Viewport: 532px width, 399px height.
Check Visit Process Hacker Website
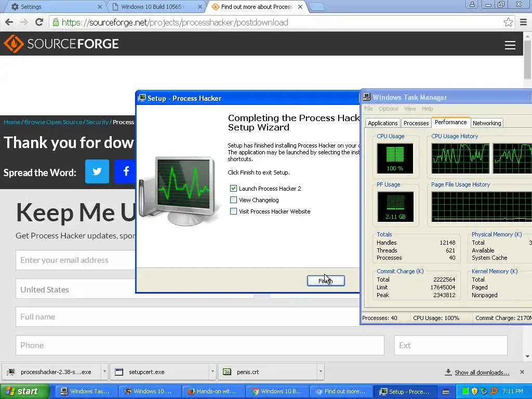[x=233, y=211]
